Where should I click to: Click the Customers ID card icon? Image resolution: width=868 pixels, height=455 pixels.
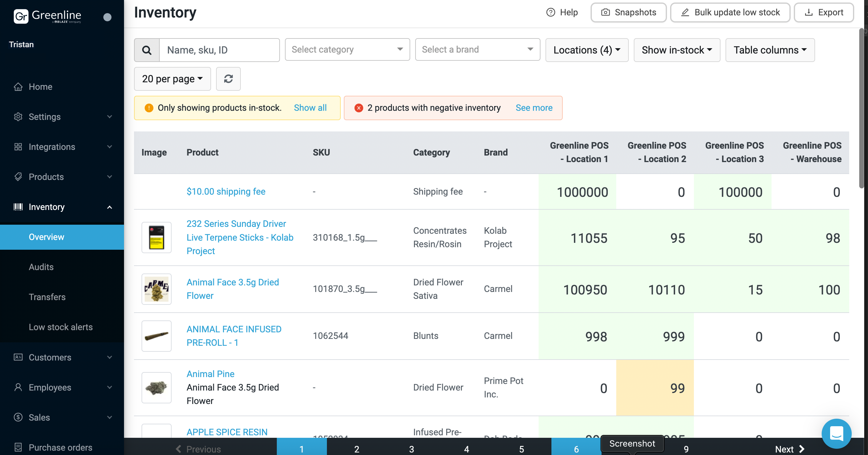18,357
